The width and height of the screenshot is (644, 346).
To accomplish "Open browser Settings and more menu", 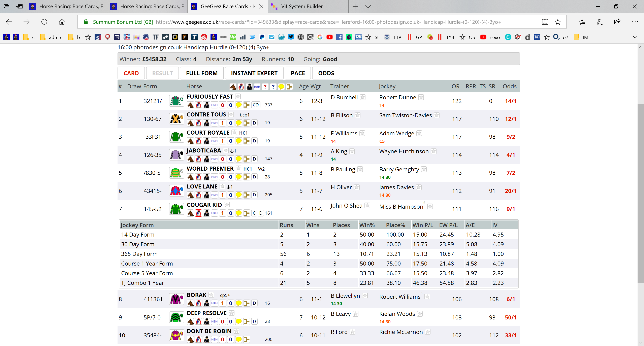I will click(635, 22).
